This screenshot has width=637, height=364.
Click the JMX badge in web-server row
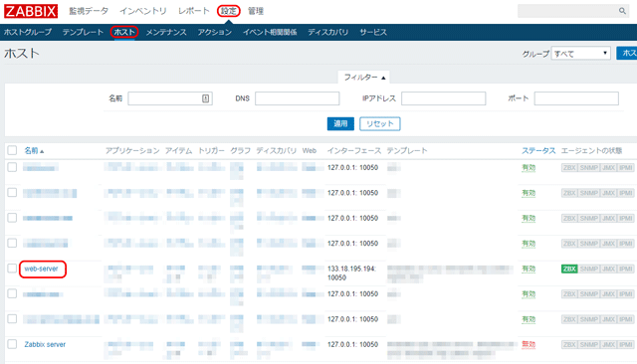point(608,269)
